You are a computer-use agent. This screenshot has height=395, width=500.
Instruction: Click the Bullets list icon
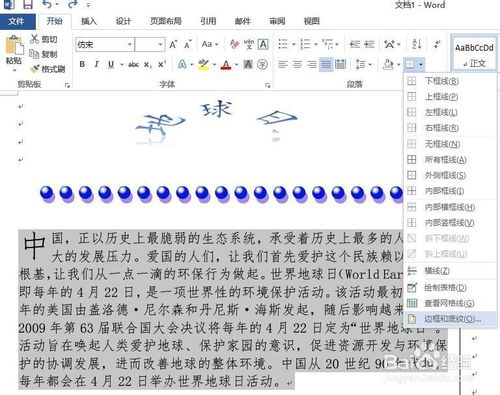[283, 44]
